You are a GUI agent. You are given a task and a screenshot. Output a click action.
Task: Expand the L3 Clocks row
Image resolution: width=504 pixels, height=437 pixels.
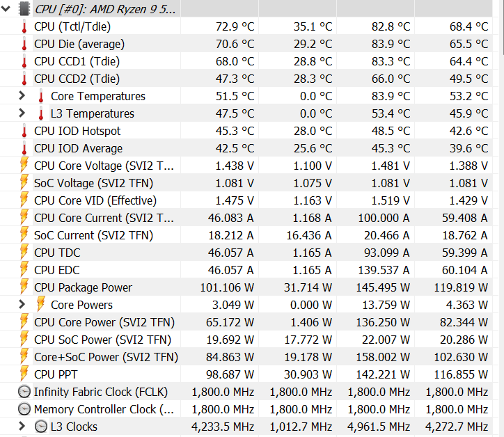(x=22, y=426)
